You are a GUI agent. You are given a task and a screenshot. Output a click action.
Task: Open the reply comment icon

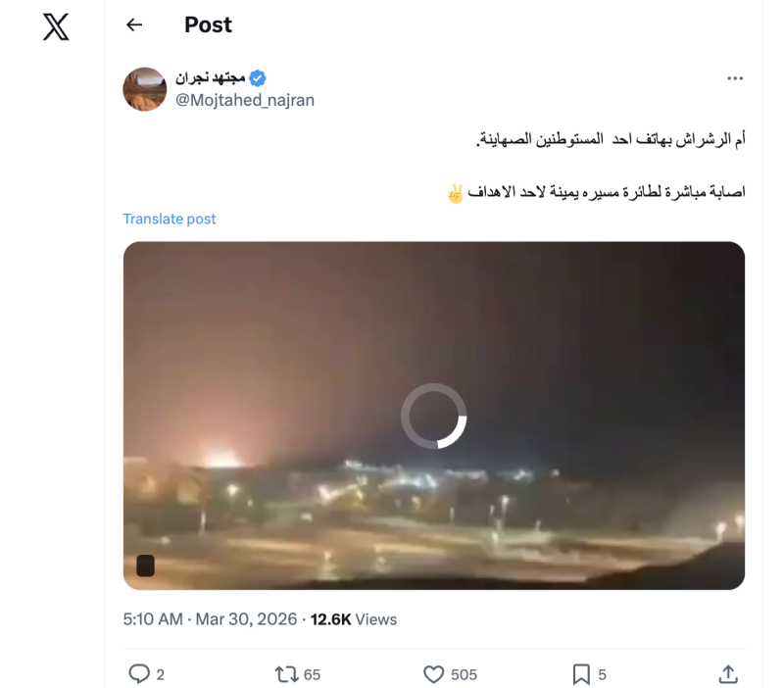coord(139,674)
